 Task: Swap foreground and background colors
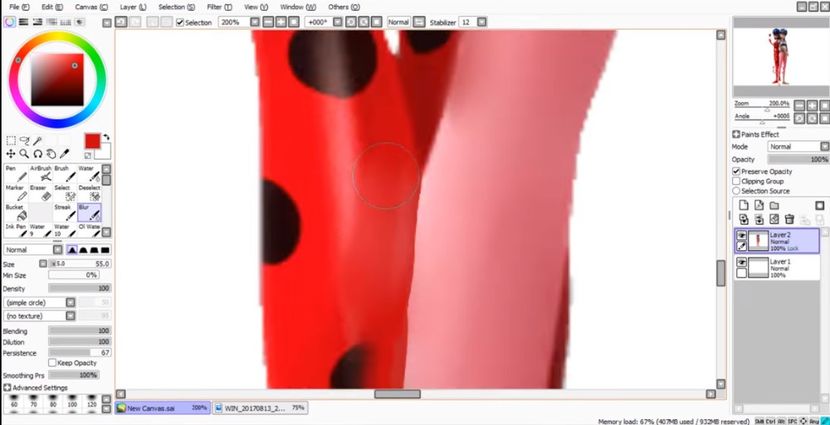[x=106, y=137]
